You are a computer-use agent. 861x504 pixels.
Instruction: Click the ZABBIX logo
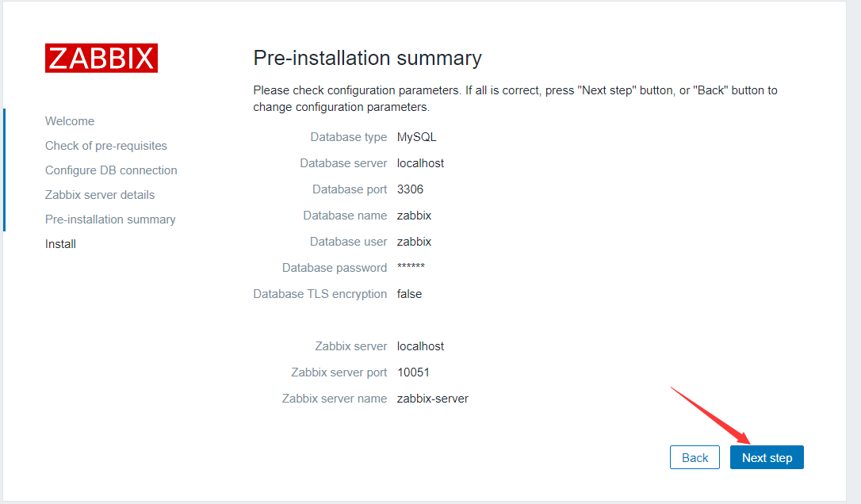tap(101, 58)
